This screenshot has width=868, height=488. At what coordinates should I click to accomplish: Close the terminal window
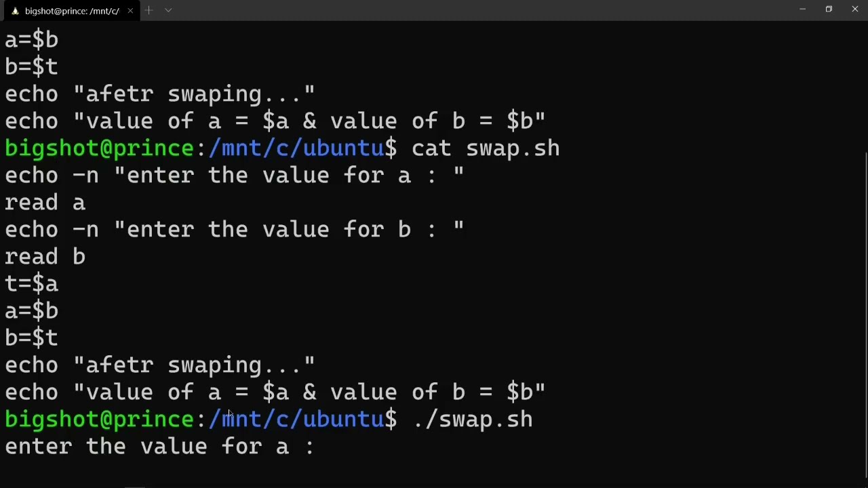pyautogui.click(x=854, y=9)
